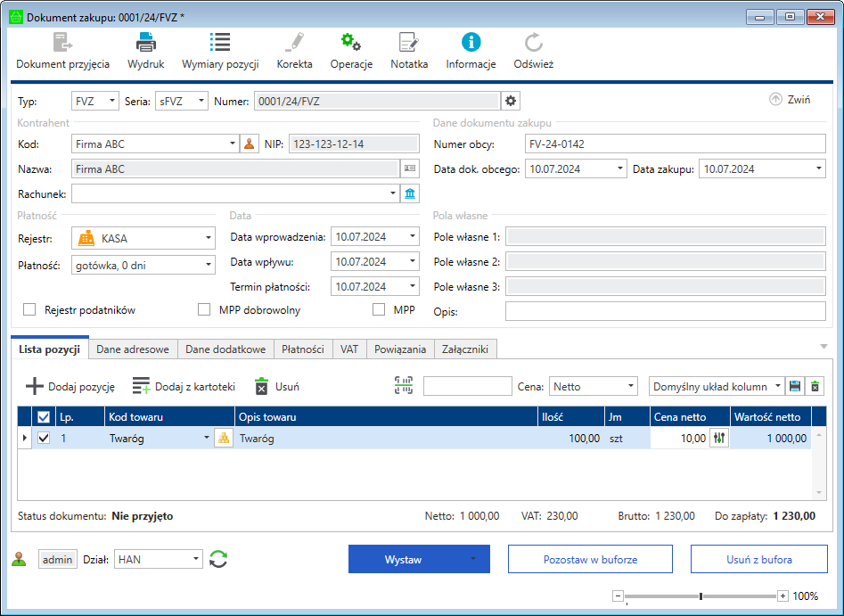The width and height of the screenshot is (844, 616).
Task: Open Operacje gears icon
Action: point(350,42)
